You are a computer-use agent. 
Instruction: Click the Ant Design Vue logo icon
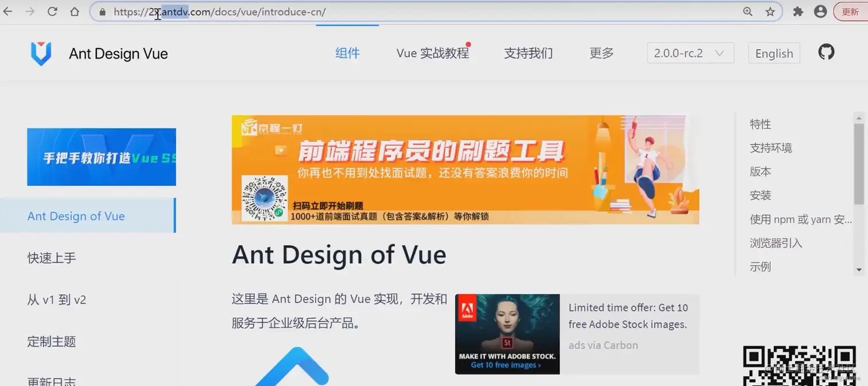click(x=41, y=53)
